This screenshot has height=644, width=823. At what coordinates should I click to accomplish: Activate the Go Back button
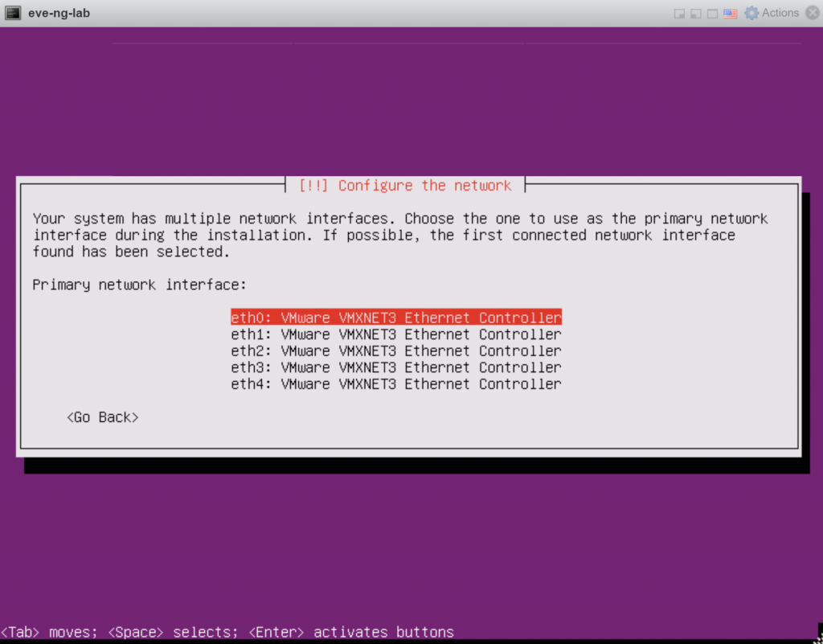point(102,417)
